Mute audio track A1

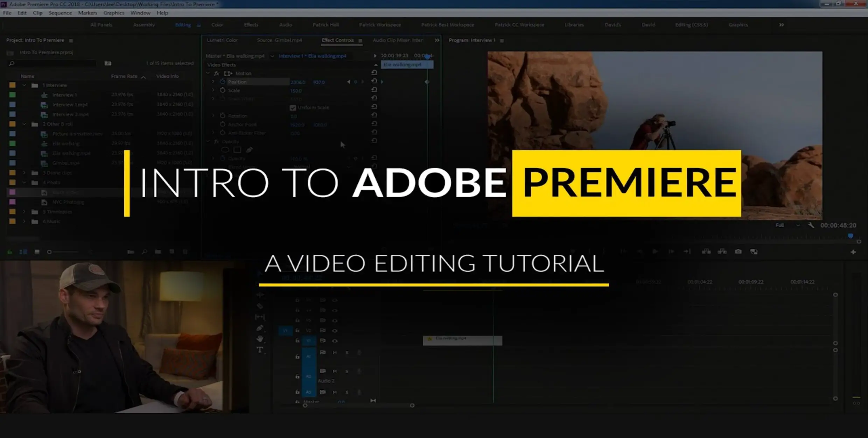[x=335, y=352]
